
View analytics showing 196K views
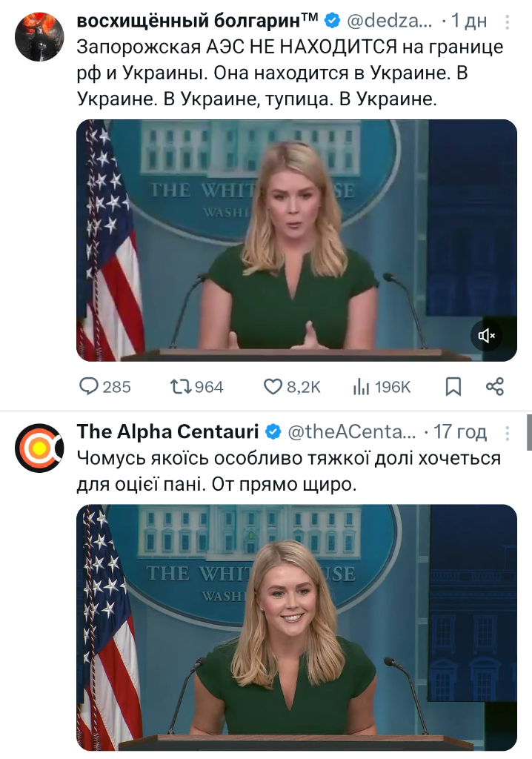coord(362,386)
